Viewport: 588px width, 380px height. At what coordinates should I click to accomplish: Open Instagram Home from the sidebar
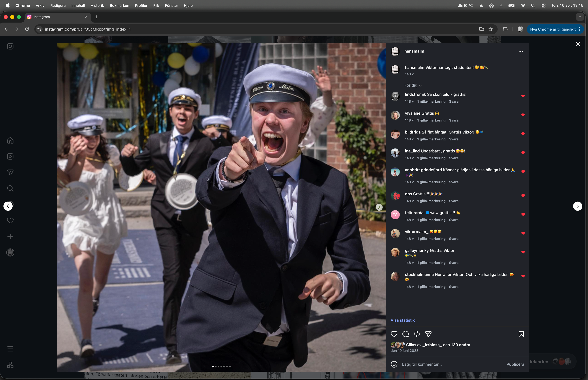pos(10,140)
